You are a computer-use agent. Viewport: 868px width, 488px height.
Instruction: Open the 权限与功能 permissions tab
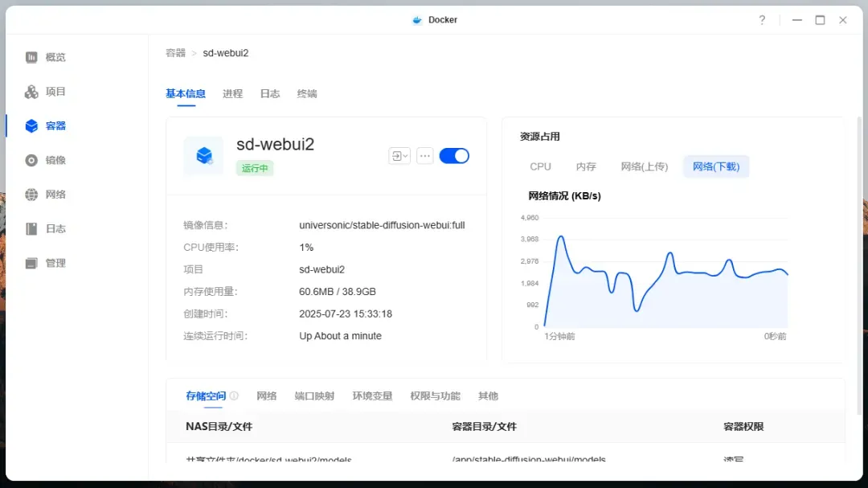(x=435, y=396)
